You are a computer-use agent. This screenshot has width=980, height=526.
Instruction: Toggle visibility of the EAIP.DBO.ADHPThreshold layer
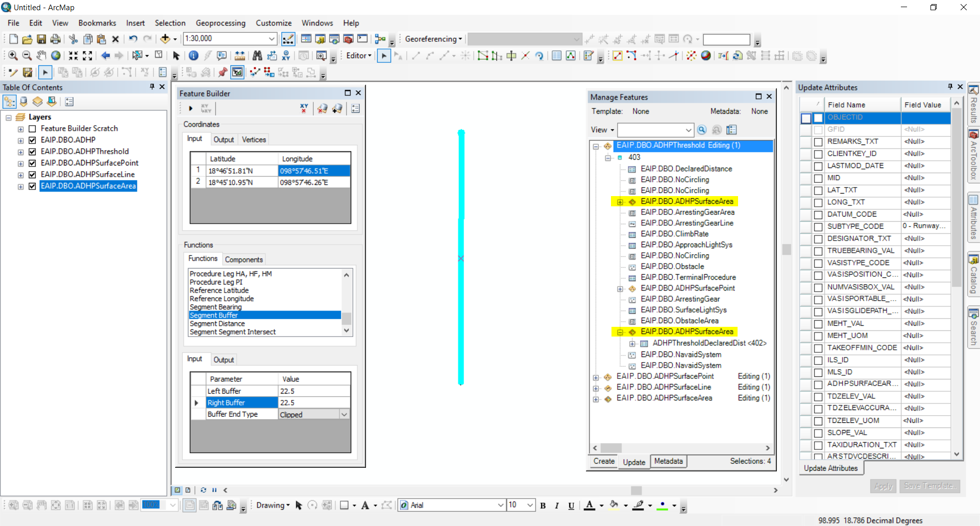(x=32, y=152)
